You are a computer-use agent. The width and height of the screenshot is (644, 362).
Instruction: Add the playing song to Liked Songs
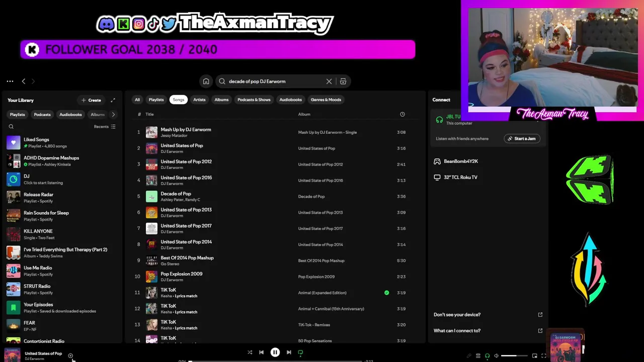tap(70, 356)
